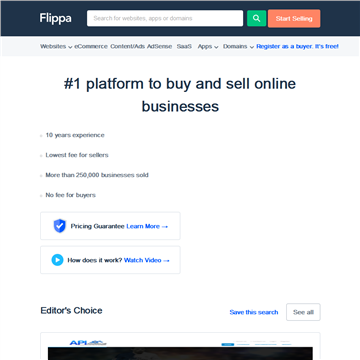360x360 pixels.
Task: Expand the Domains dropdown menu
Action: (238, 47)
